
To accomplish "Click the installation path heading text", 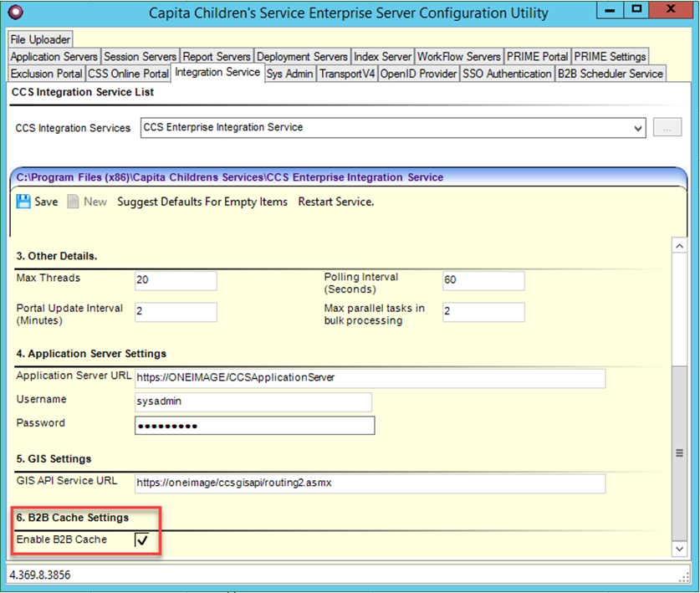I will click(x=230, y=177).
